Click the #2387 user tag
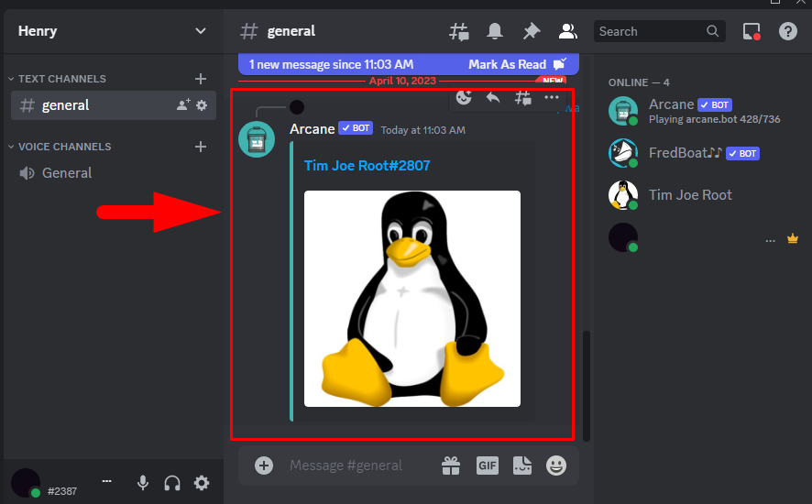 point(62,491)
